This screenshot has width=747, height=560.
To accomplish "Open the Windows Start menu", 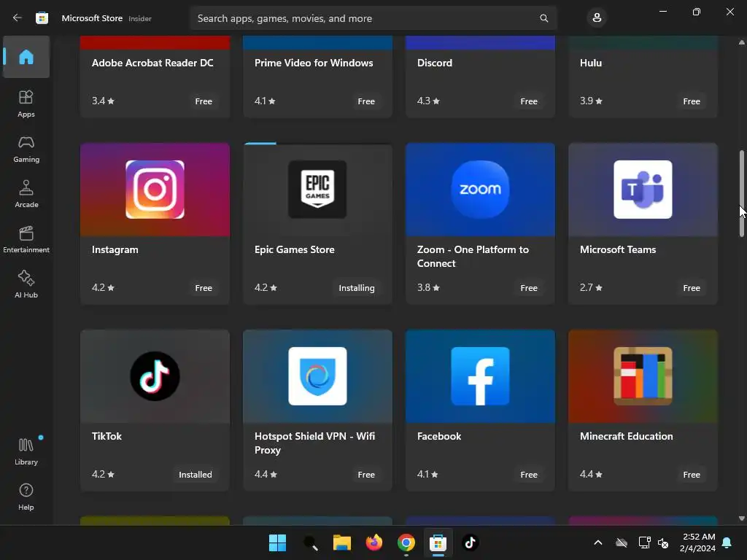I will (x=277, y=542).
